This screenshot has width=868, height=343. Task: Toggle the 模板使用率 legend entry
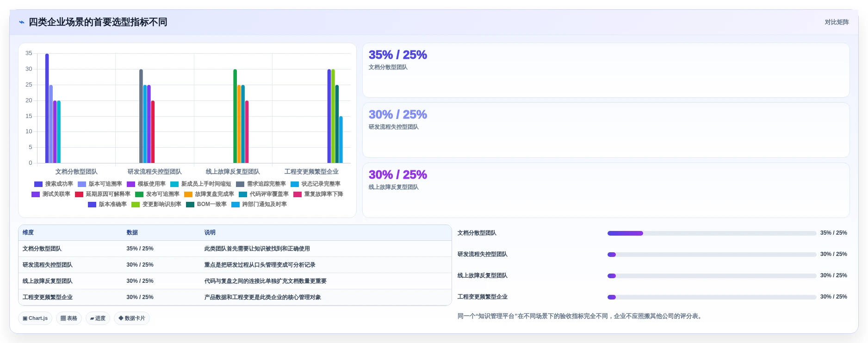pyautogui.click(x=146, y=184)
